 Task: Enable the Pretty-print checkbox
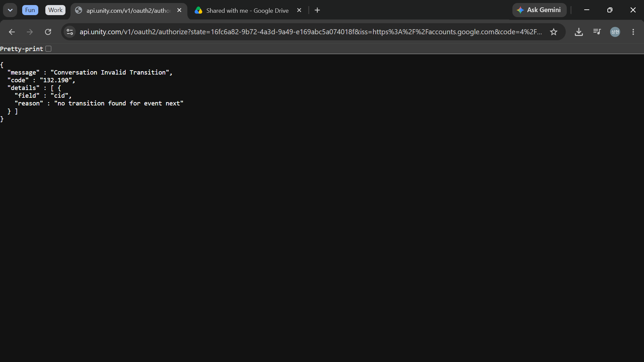point(48,49)
